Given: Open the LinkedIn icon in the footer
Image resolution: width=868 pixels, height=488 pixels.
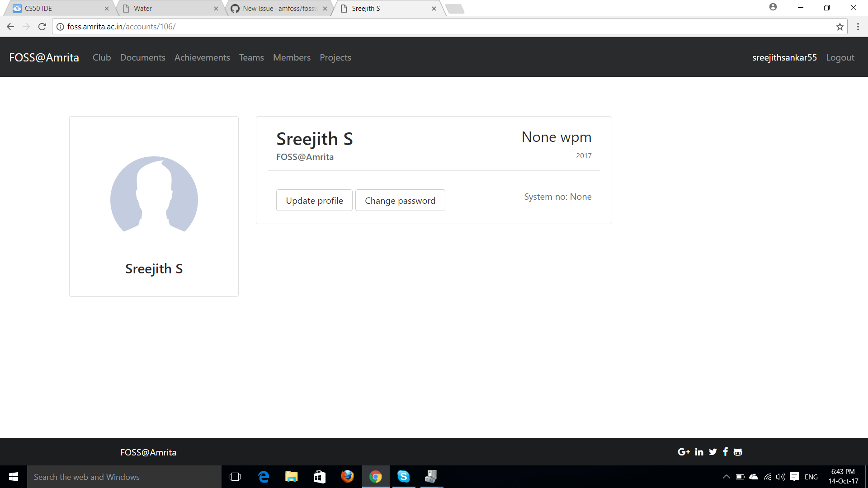Looking at the screenshot, I should (x=699, y=451).
